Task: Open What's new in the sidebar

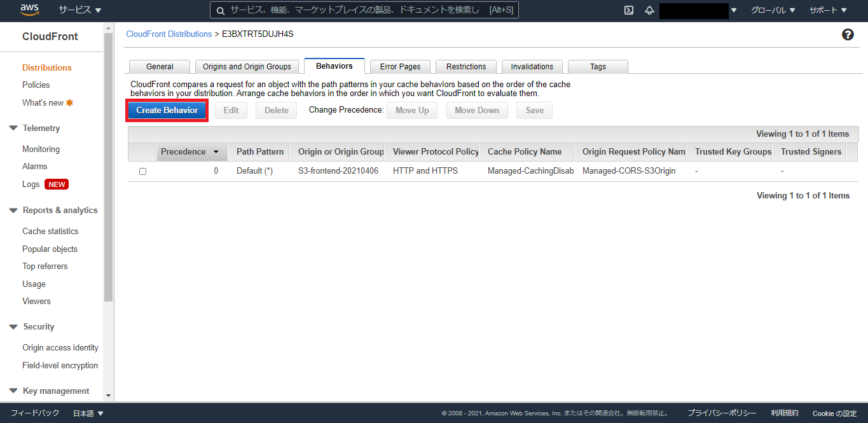Action: pos(43,103)
